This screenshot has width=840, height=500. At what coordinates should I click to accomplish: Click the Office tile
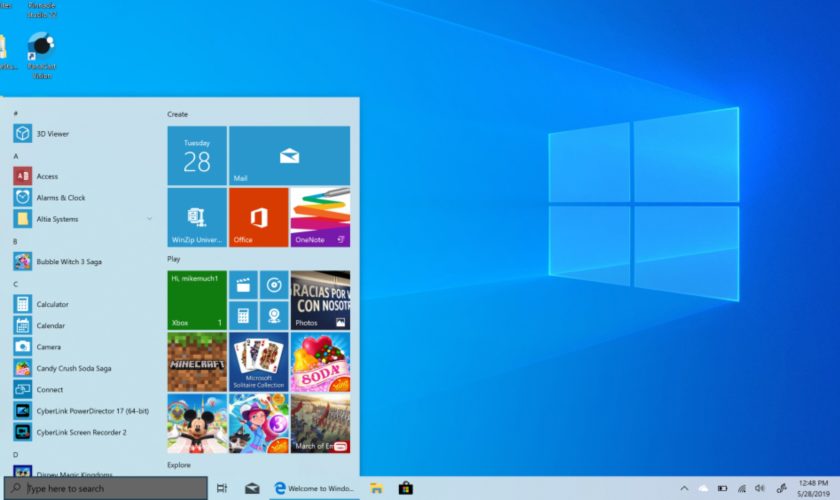pyautogui.click(x=258, y=217)
